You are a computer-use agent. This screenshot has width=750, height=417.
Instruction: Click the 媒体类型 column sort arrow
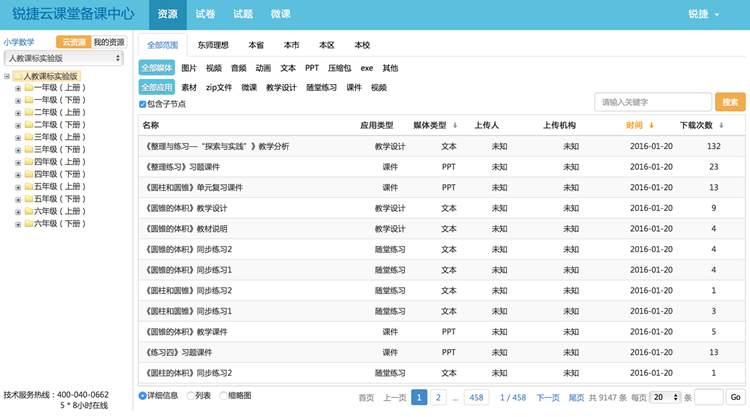(455, 126)
